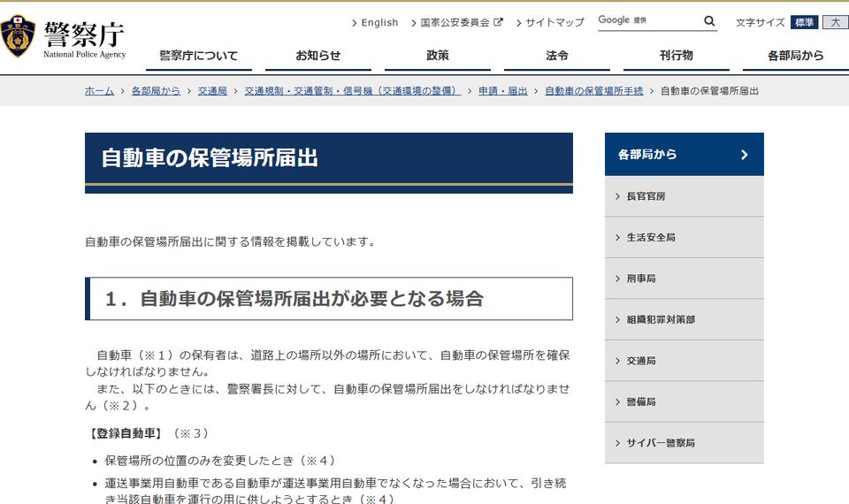Screen dimensions: 849x504
Task: Select 刑事局 in sidebar
Action: tap(685, 279)
